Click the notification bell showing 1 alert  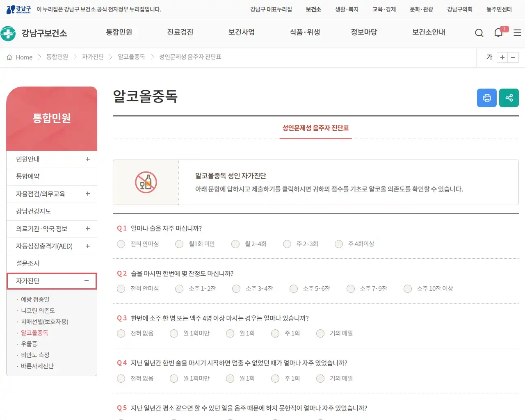[498, 32]
